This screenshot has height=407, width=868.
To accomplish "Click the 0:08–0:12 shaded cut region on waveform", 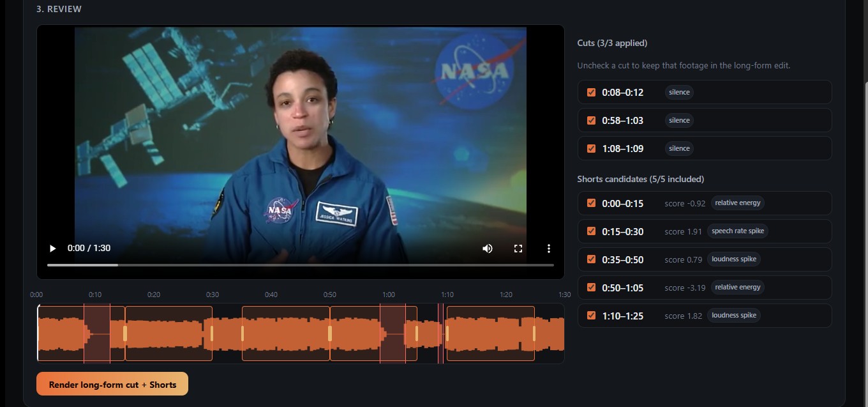I will tap(97, 334).
